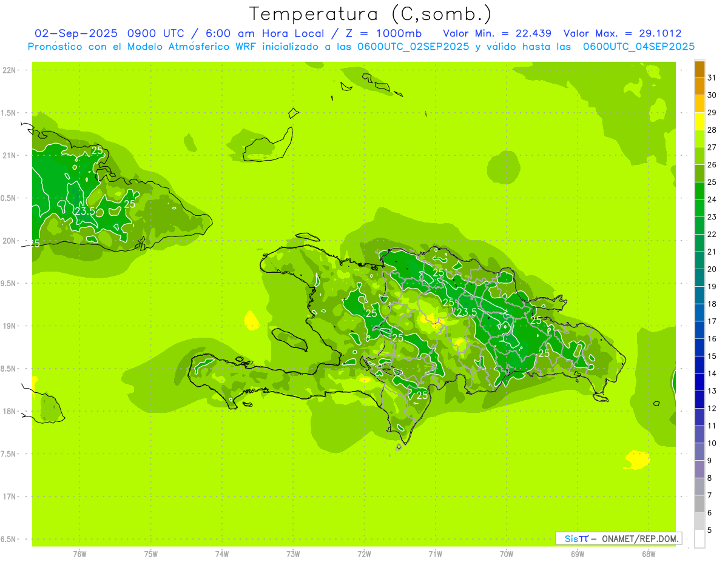Viewport: 728px width, 562px height.
Task: Pick the yellow swatch between 28 and 29
Action: pyautogui.click(x=699, y=121)
